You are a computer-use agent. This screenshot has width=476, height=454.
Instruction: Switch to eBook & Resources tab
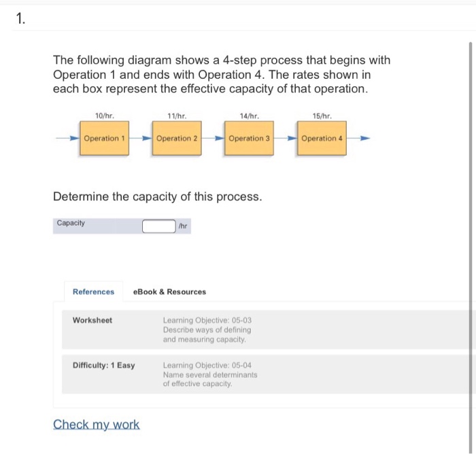pos(169,292)
